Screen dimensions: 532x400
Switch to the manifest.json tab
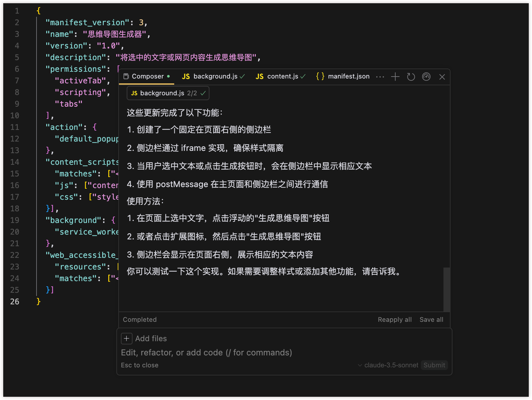(x=348, y=77)
